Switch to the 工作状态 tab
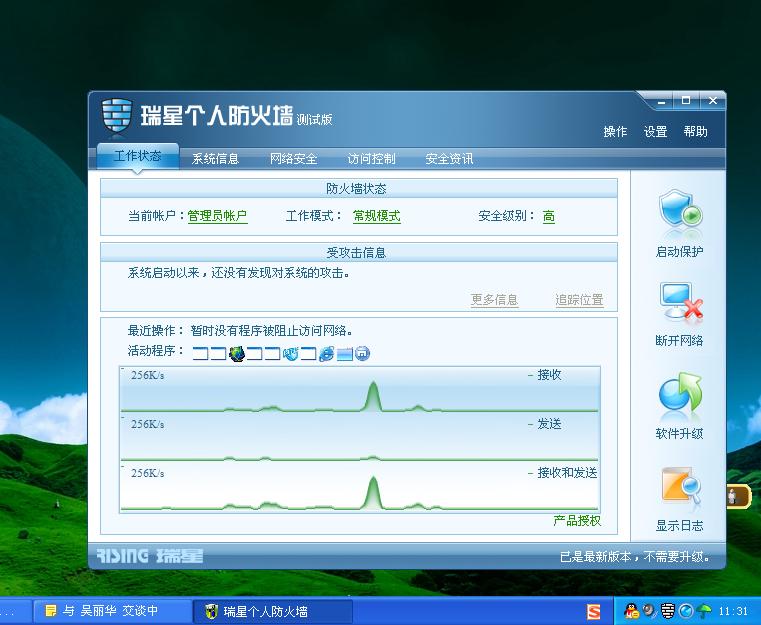 pyautogui.click(x=138, y=156)
